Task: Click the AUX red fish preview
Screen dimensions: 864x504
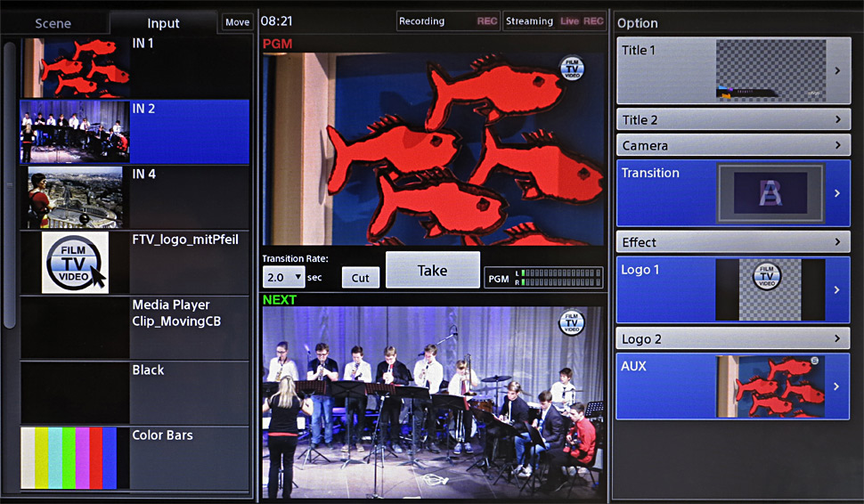Action: (x=770, y=386)
